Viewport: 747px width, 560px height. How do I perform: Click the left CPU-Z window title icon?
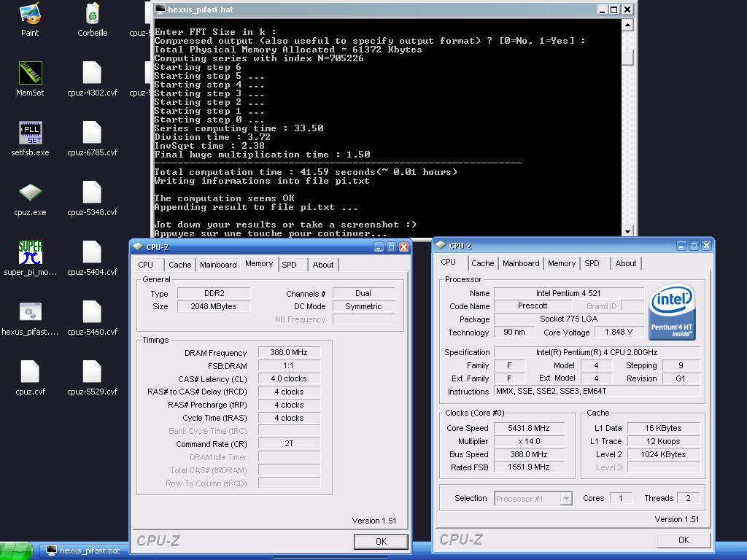[138, 246]
